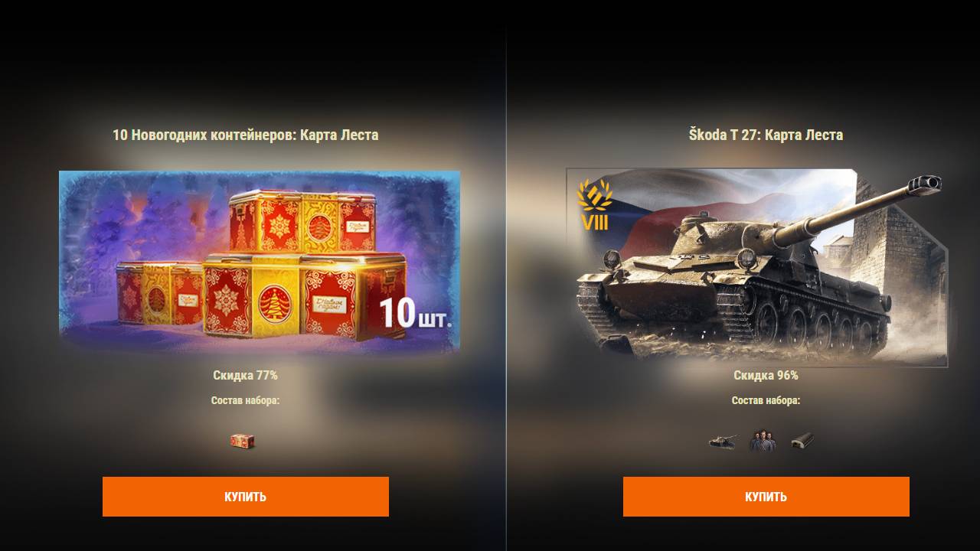This screenshot has width=980, height=551.
Task: Click "Состав набора:" under the Škoda offer
Action: tap(766, 400)
